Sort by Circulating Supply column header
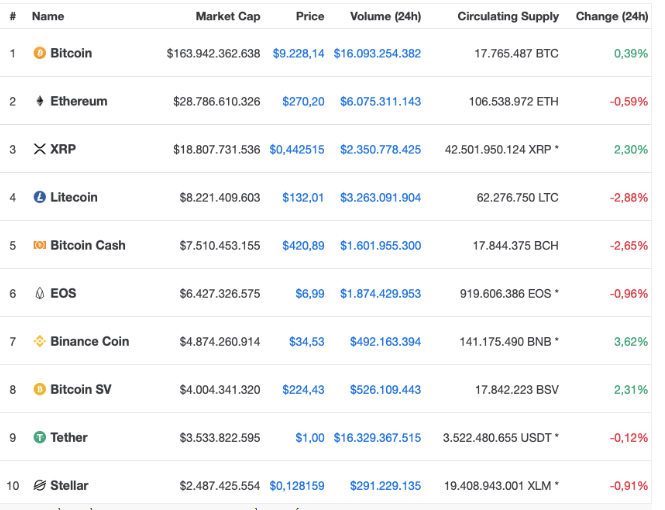665x510 pixels. (508, 16)
